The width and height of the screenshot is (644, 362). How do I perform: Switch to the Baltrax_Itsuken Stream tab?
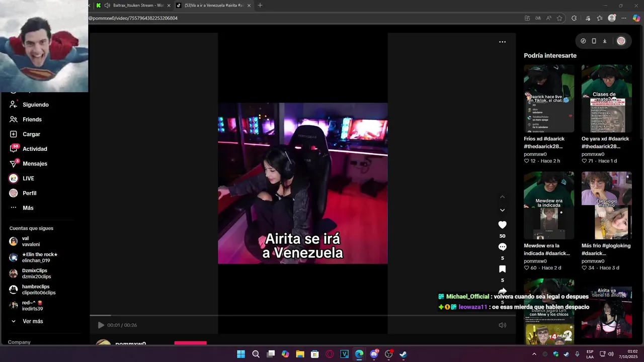coord(133,6)
